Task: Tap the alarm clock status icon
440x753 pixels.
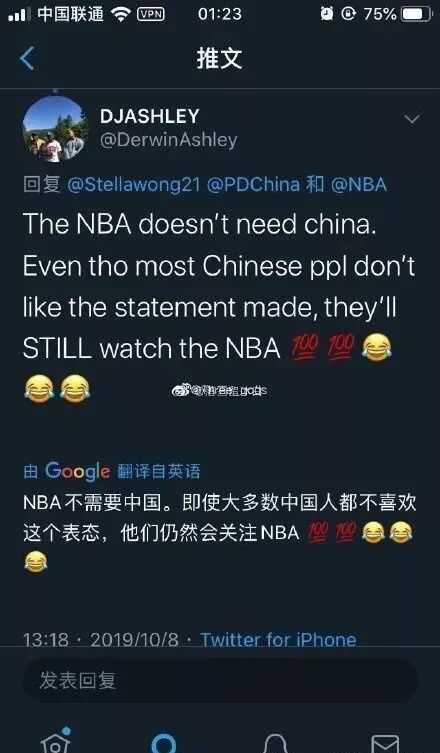Action: pyautogui.click(x=327, y=14)
